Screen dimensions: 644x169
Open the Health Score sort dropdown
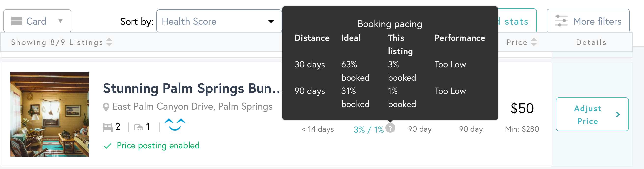(219, 21)
